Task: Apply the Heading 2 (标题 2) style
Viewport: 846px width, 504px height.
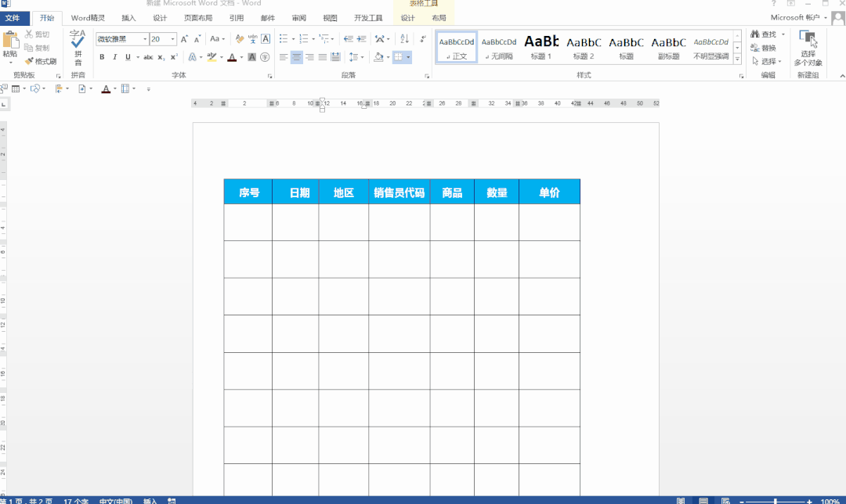Action: click(x=584, y=47)
